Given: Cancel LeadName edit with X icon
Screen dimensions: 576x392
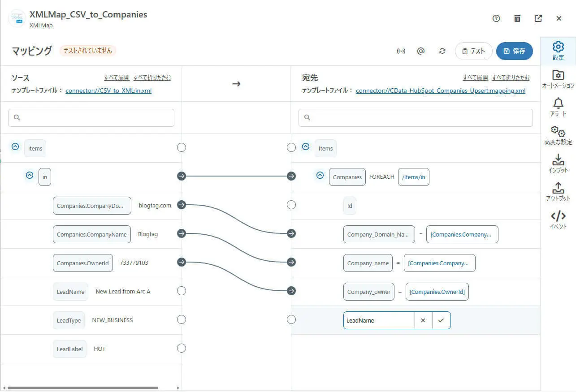Looking at the screenshot, I should 423,320.
